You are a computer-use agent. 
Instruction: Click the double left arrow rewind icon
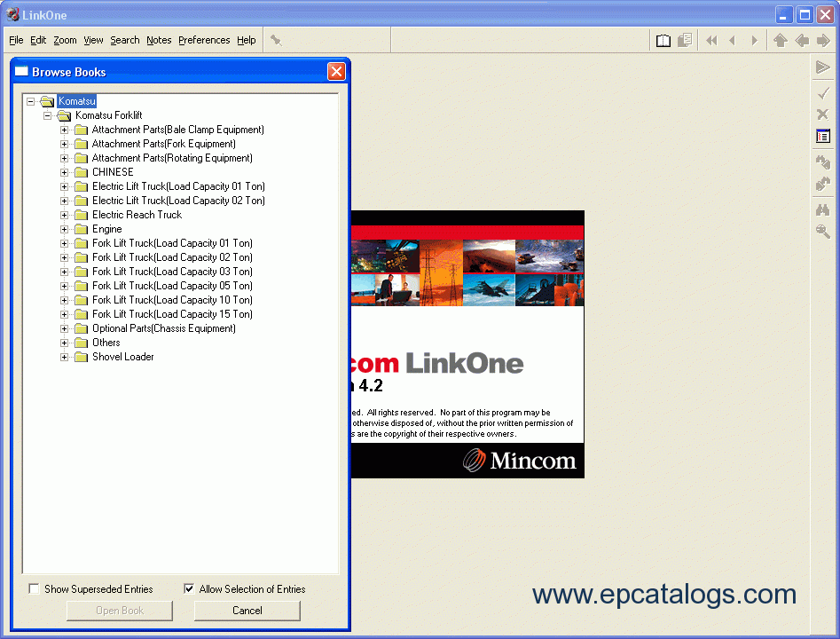click(x=711, y=40)
